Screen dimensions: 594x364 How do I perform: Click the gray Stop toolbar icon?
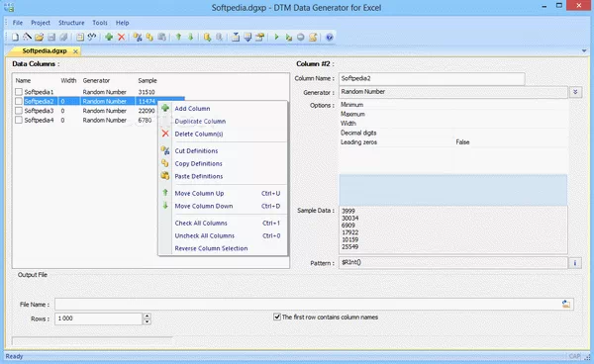point(301,37)
